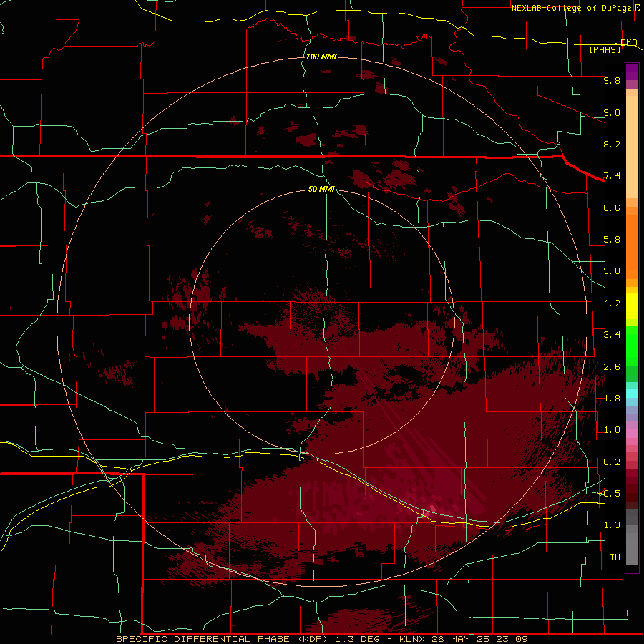Click the -1.3 legend value
Viewport: 644px width, 644px height.
pos(609,525)
